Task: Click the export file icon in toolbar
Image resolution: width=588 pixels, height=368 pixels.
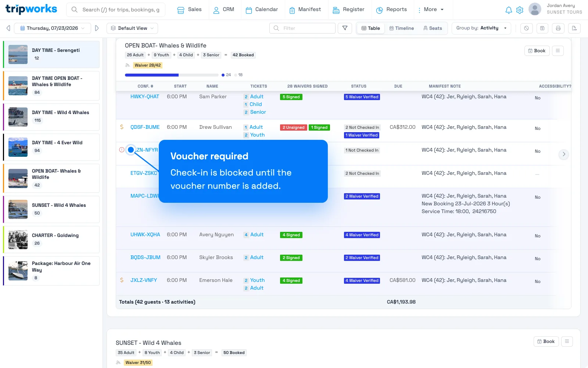Action: point(574,28)
